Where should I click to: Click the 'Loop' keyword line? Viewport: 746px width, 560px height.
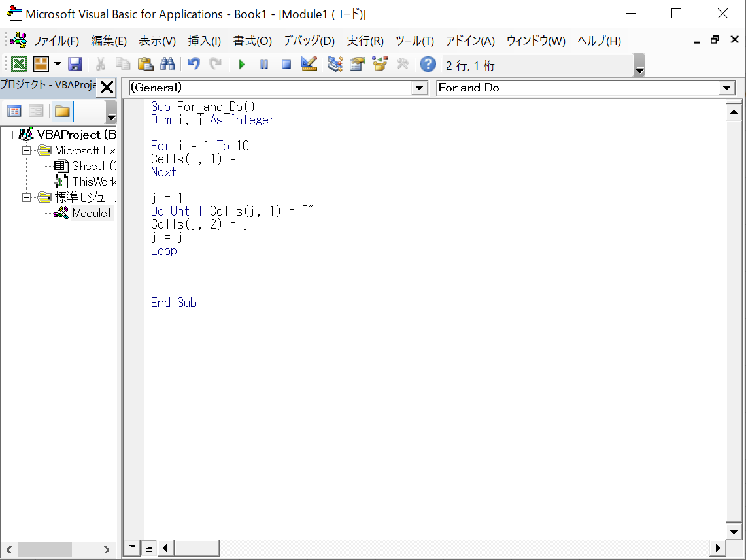[x=163, y=250]
